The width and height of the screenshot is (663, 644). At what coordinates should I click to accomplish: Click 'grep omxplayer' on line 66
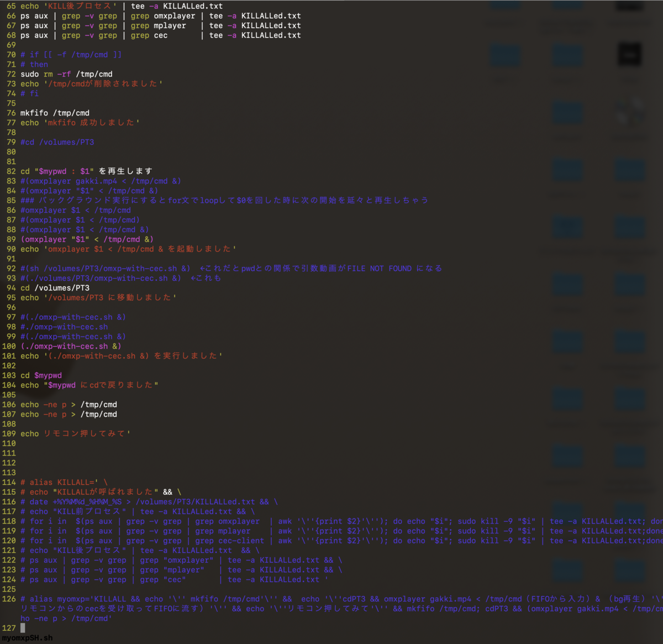click(x=163, y=16)
